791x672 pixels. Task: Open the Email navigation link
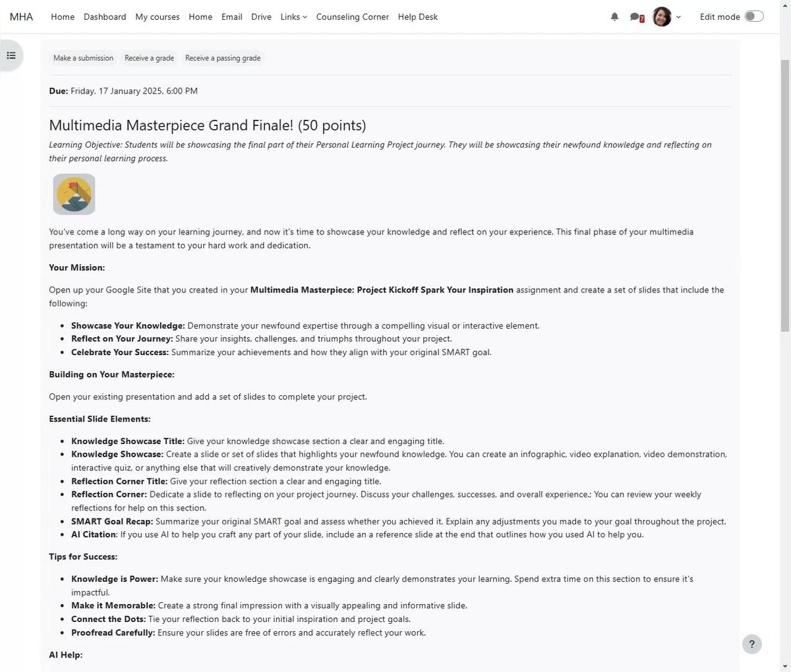[x=231, y=17]
